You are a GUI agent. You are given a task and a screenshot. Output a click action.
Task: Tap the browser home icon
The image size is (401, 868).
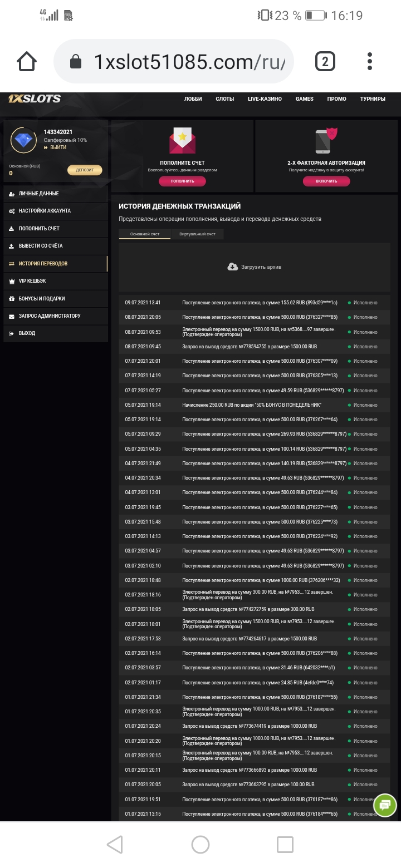click(27, 61)
